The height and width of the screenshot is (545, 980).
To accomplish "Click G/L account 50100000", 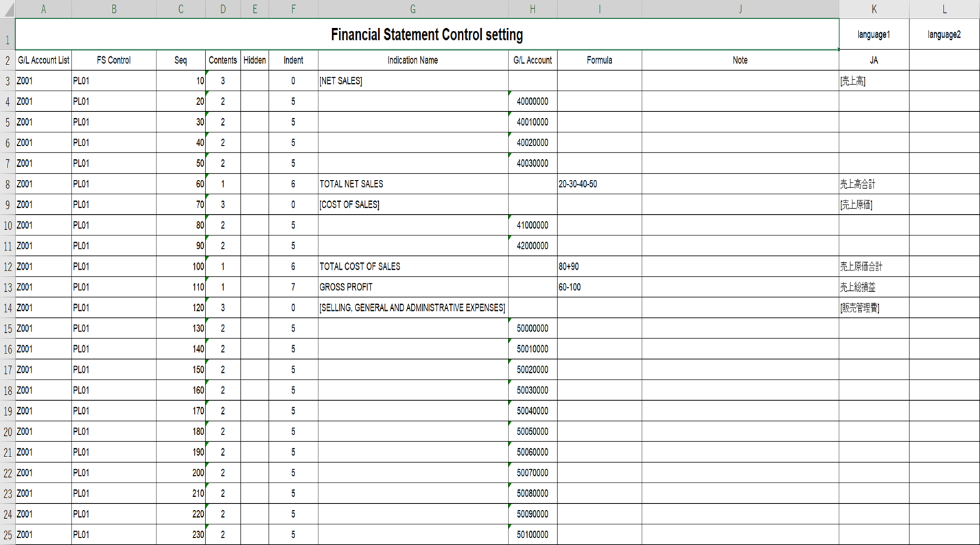I will pos(533,534).
